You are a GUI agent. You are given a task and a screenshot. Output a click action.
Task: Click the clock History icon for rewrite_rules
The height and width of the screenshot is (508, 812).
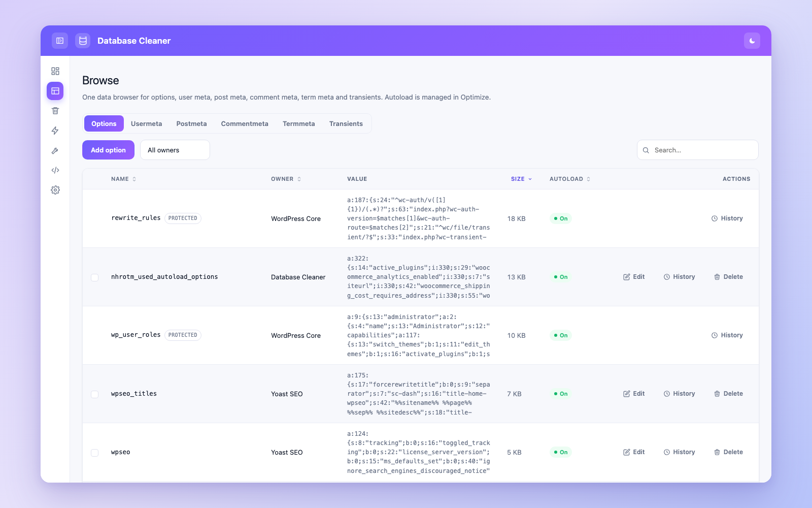(715, 218)
